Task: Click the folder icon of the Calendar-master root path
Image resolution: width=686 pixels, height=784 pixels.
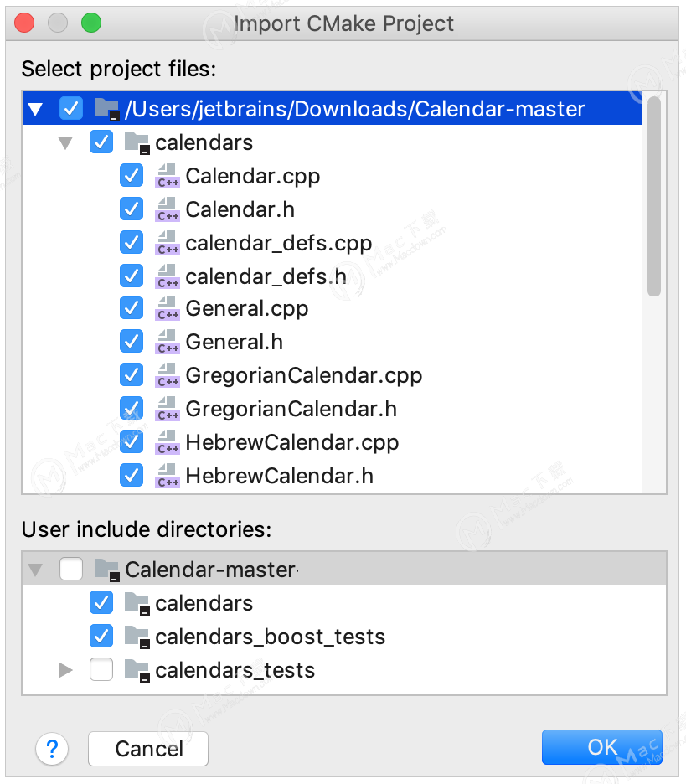Action: pyautogui.click(x=107, y=109)
